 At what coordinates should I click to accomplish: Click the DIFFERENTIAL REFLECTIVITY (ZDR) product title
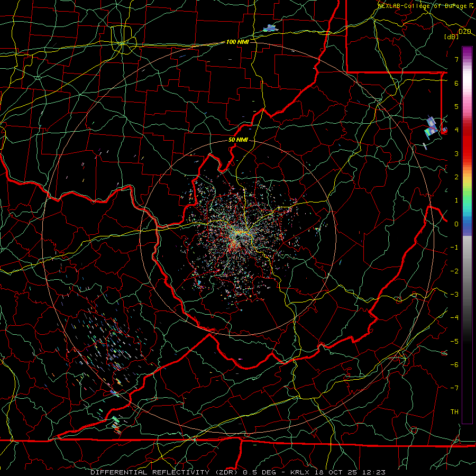(165, 472)
